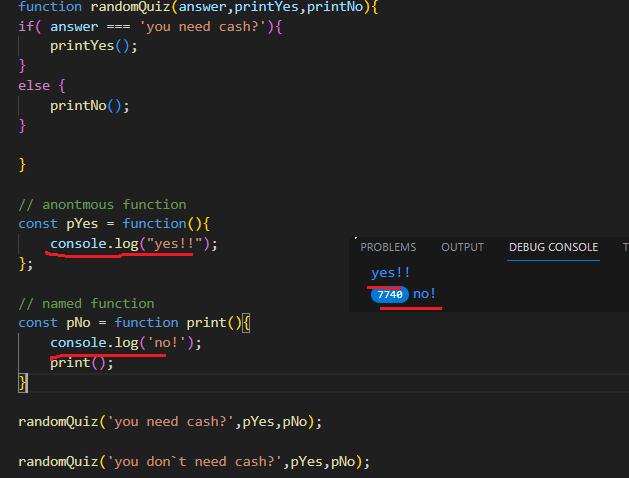629x478 pixels.
Task: Switch to the PROBLEMS tab
Action: click(x=388, y=247)
